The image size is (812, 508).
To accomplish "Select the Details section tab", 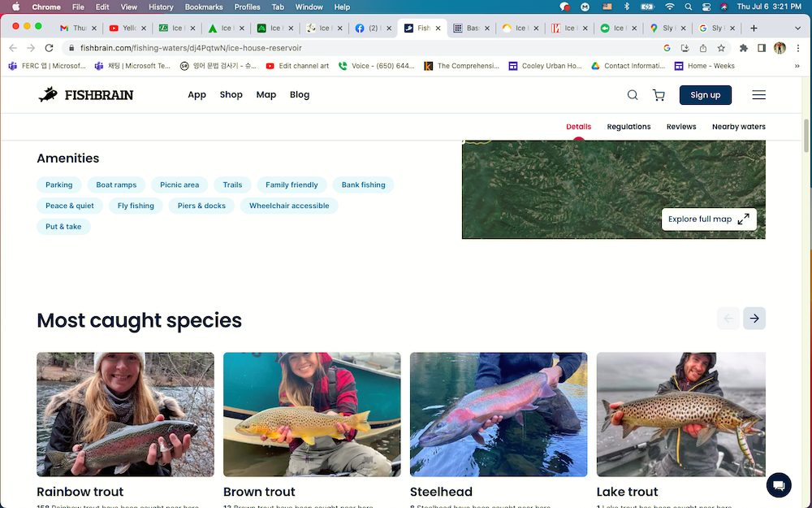I will pos(578,127).
